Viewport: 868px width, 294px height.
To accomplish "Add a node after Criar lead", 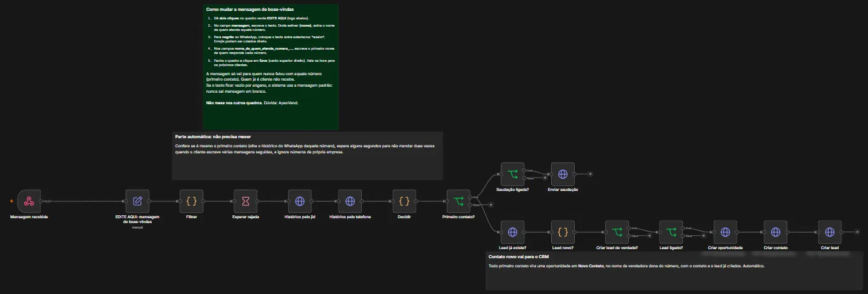I will pyautogui.click(x=857, y=232).
